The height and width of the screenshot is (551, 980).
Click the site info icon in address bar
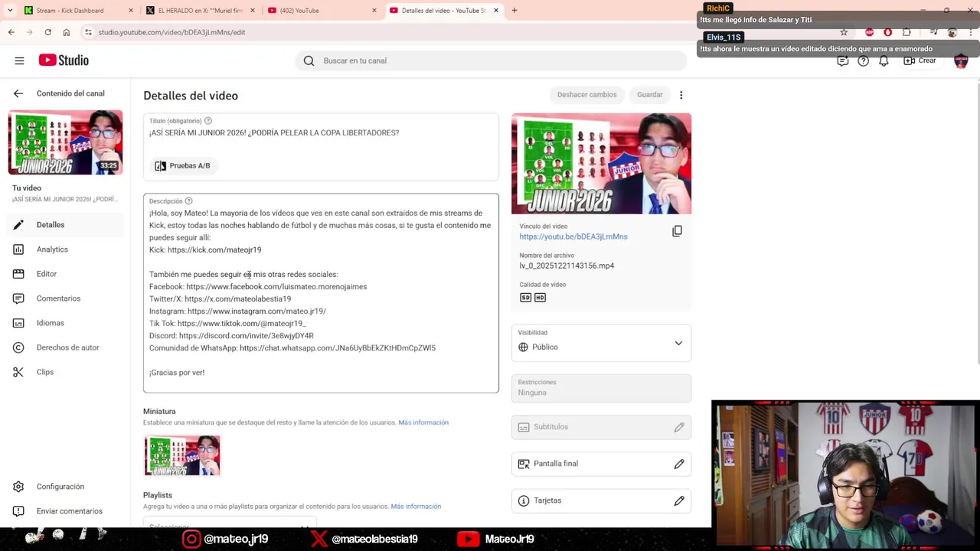coord(88,32)
